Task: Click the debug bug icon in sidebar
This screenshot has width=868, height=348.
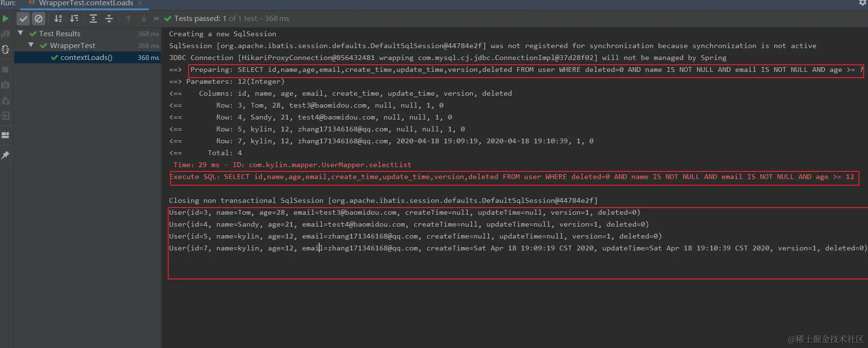Action: (6, 100)
